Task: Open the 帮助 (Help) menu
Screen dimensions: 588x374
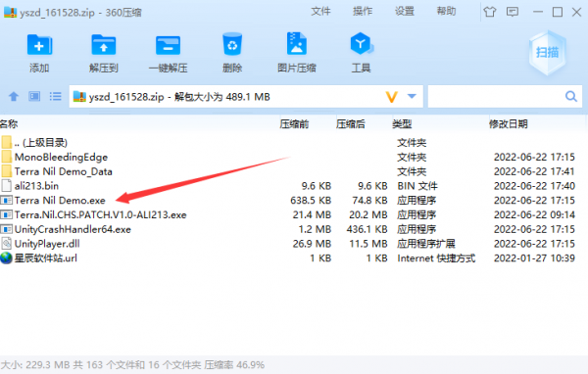Action: [446, 12]
